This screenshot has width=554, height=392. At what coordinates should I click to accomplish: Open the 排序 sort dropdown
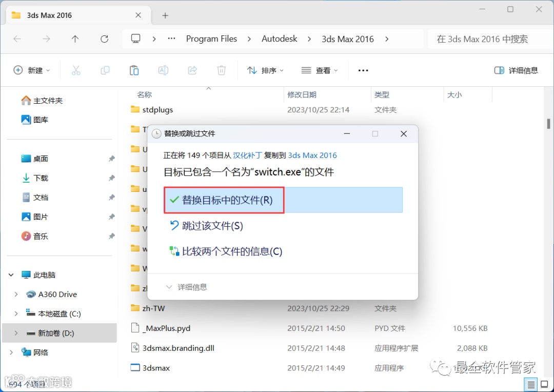[265, 70]
